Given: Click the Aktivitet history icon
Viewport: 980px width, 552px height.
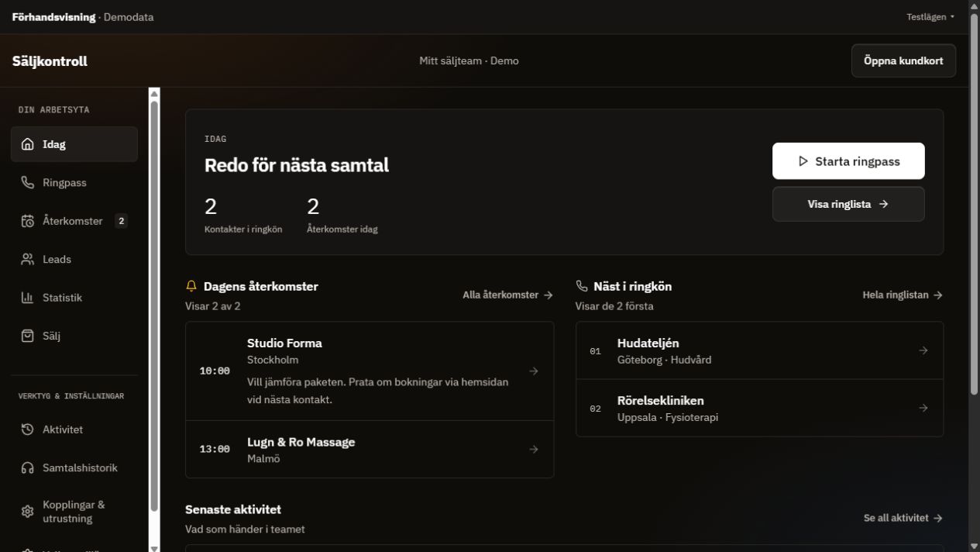Looking at the screenshot, I should [x=28, y=430].
